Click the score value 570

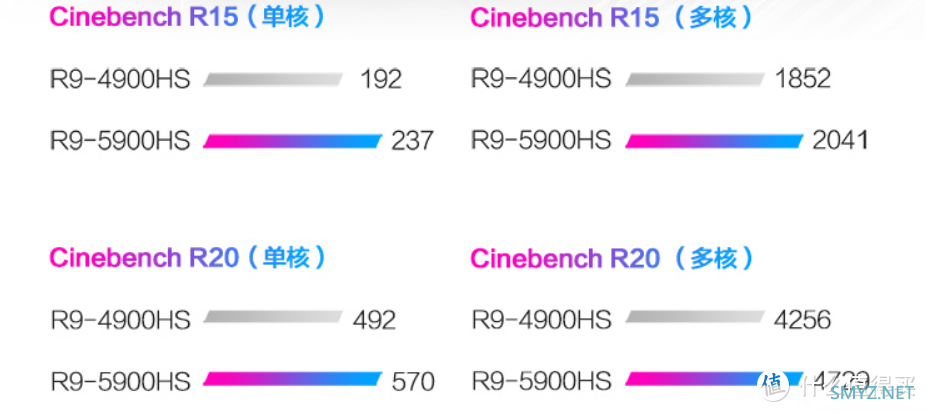(x=413, y=381)
